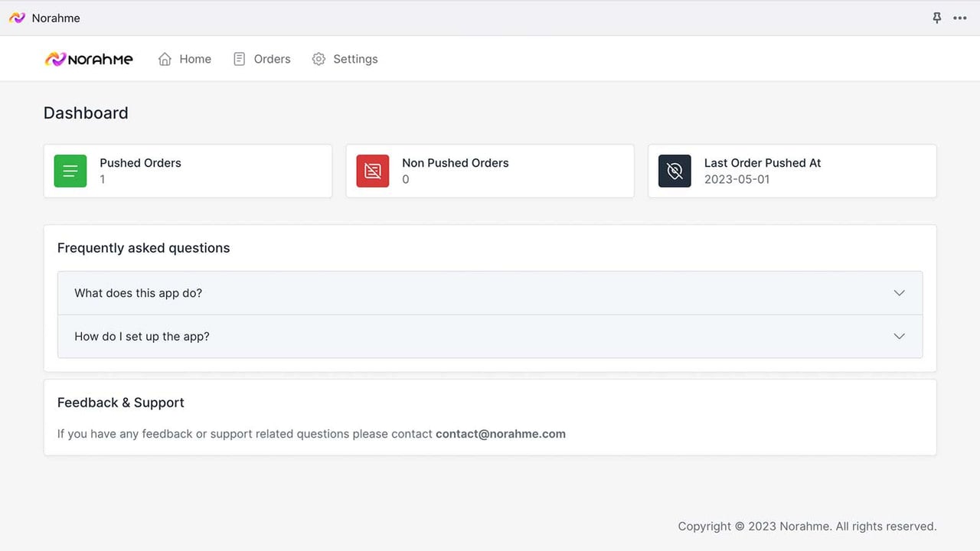Select the Pushed Orders card
The image size is (980, 551).
(188, 171)
